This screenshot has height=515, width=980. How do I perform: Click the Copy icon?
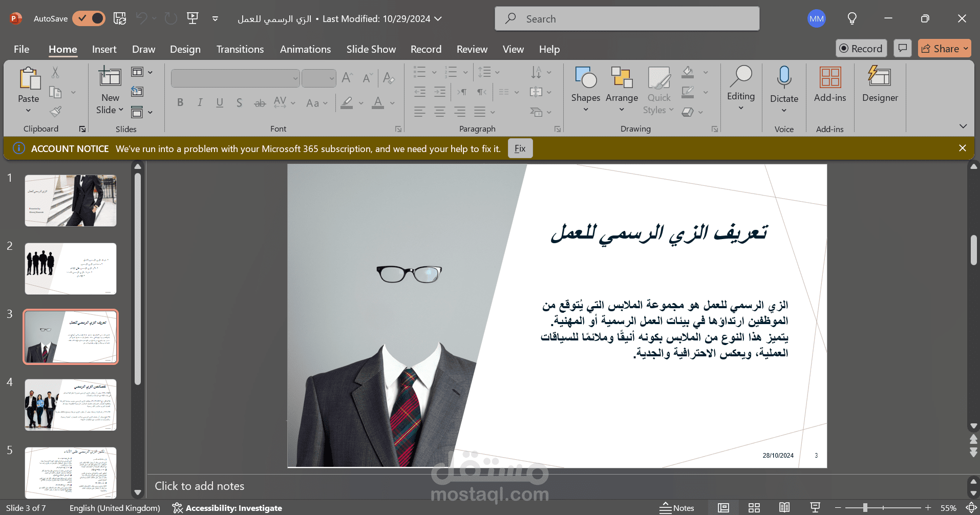55,92
